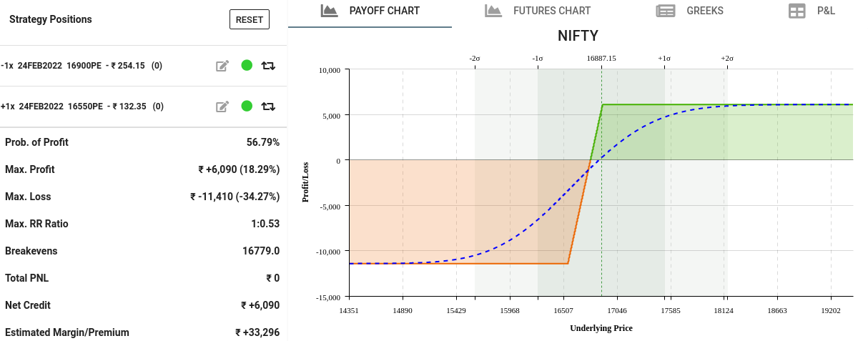The height and width of the screenshot is (341, 868).
Task: Edit the 16900PE position with pencil icon
Action: 222,66
